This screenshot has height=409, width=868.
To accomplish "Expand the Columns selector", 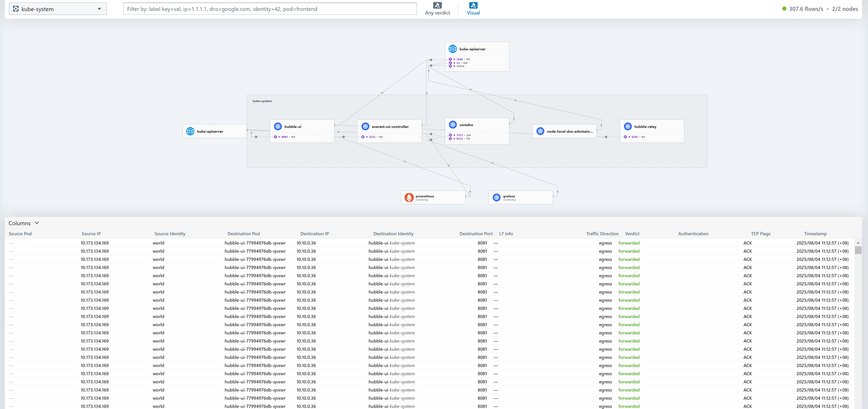I will pyautogui.click(x=24, y=223).
